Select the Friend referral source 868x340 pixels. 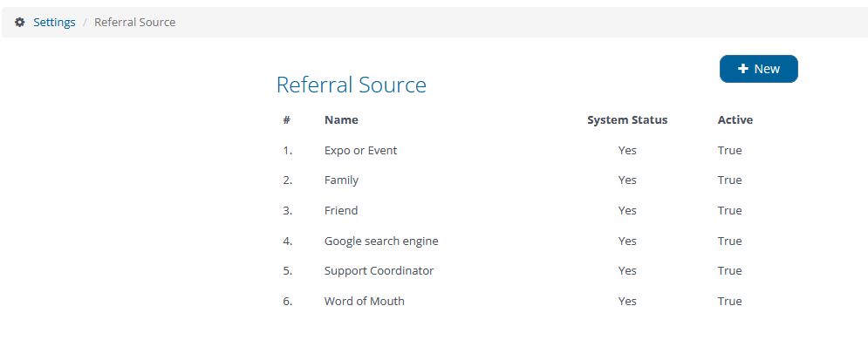pyautogui.click(x=341, y=211)
